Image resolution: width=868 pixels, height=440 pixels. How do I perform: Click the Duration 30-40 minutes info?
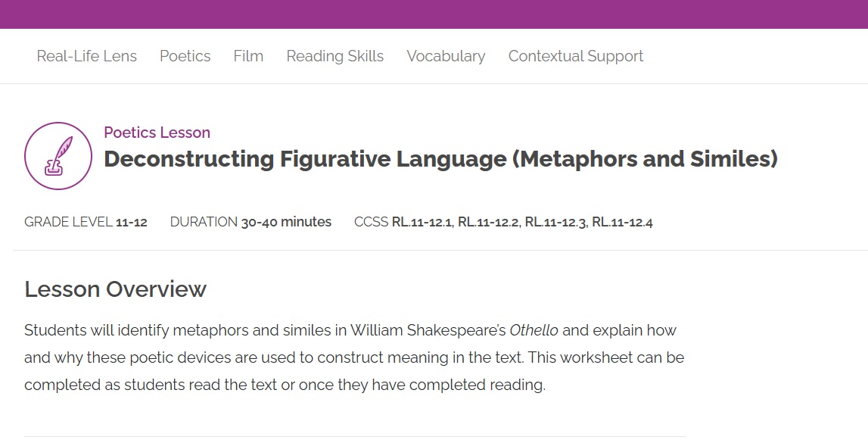coord(250,222)
